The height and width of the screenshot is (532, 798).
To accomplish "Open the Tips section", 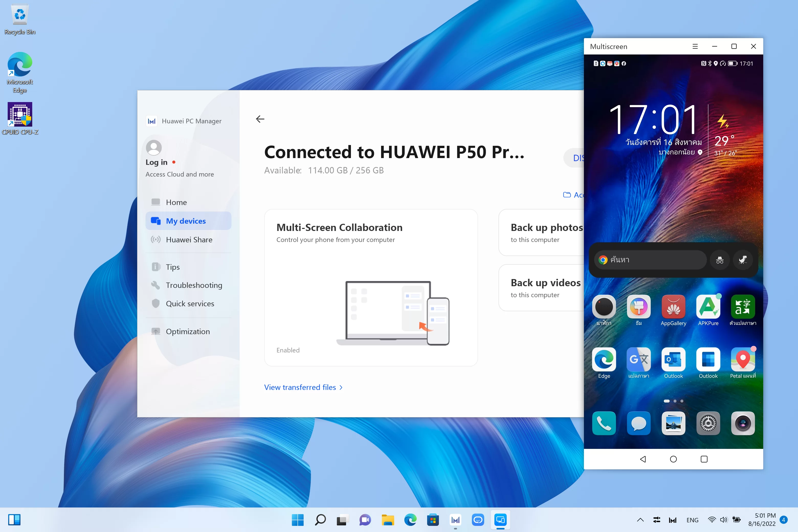I will 188,267.
